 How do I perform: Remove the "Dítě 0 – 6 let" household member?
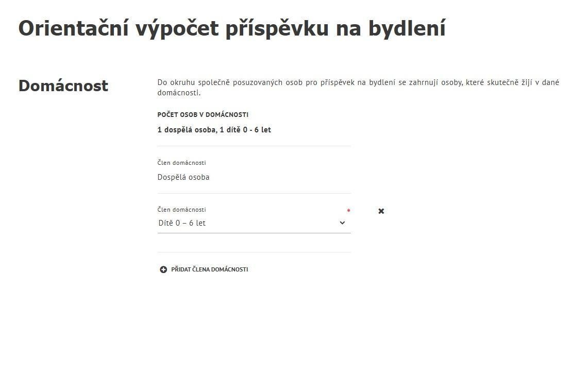click(381, 211)
